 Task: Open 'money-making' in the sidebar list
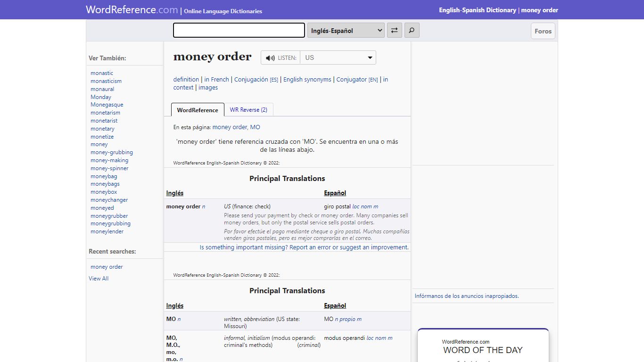(109, 160)
